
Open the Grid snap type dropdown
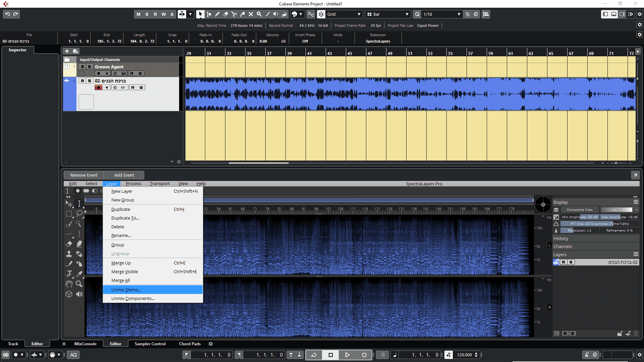pyautogui.click(x=359, y=14)
